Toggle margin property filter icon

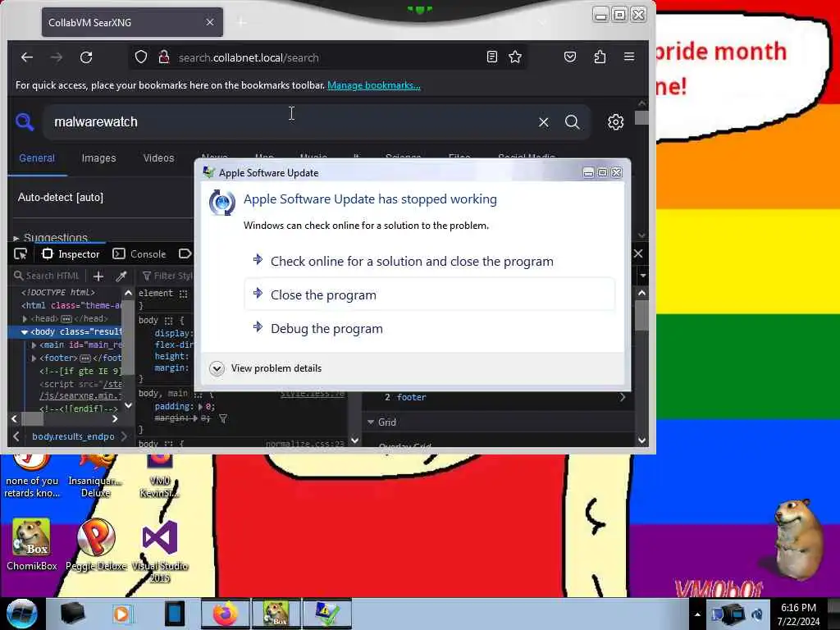pyautogui.click(x=223, y=418)
